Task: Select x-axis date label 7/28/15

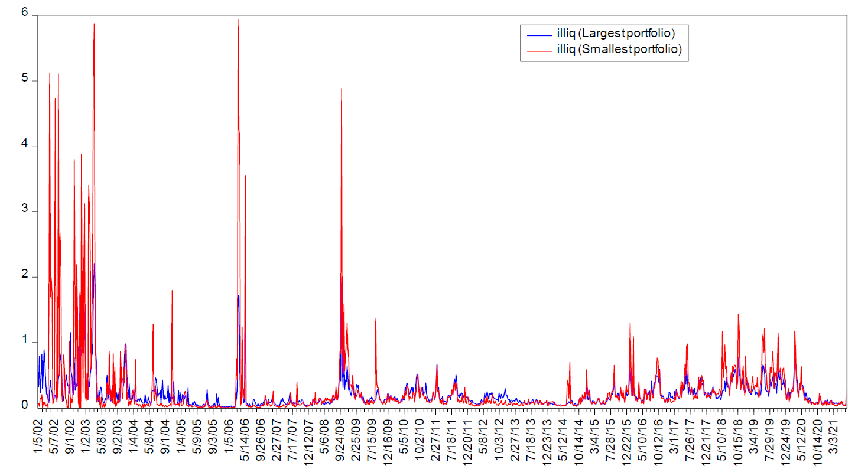Action: (610, 438)
